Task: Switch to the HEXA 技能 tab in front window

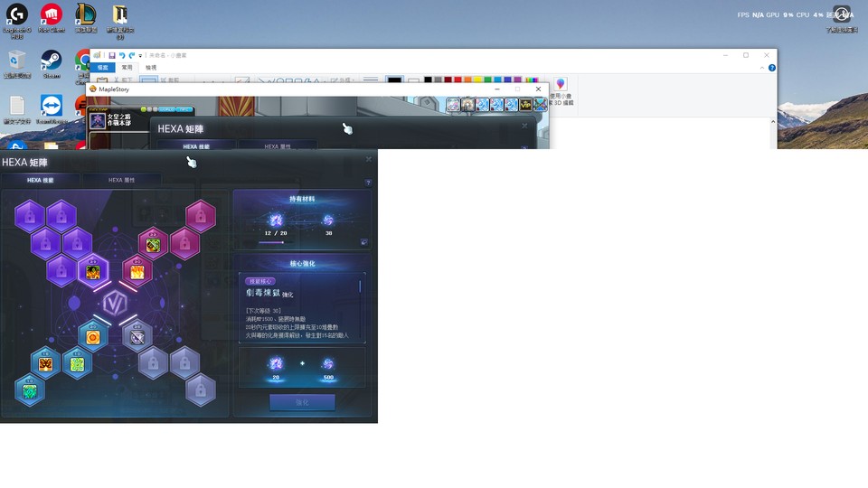Action: [x=41, y=181]
